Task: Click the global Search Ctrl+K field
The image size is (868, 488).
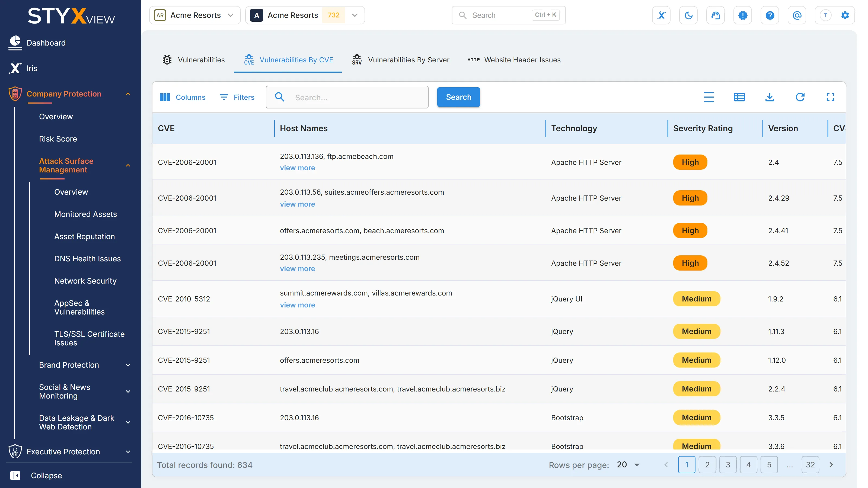Action: (x=509, y=15)
